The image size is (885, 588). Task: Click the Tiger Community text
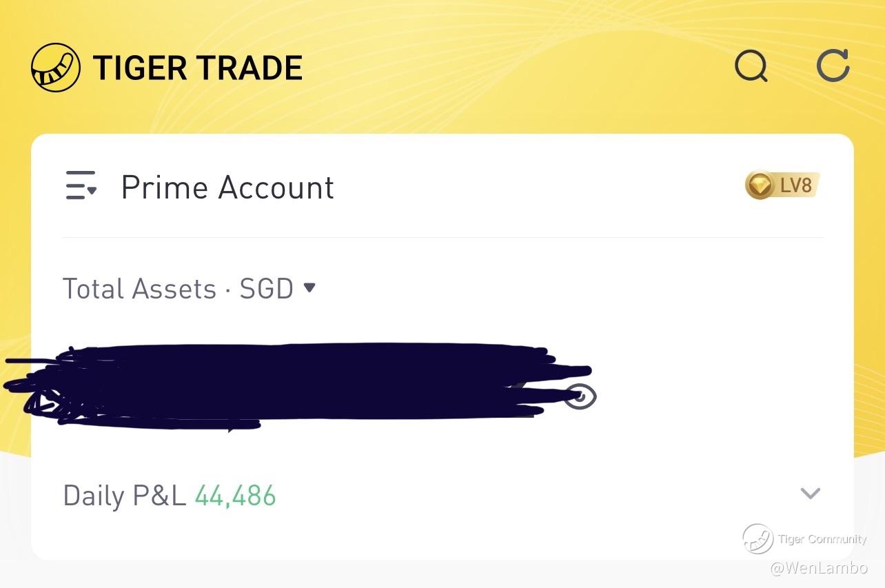coord(822,539)
